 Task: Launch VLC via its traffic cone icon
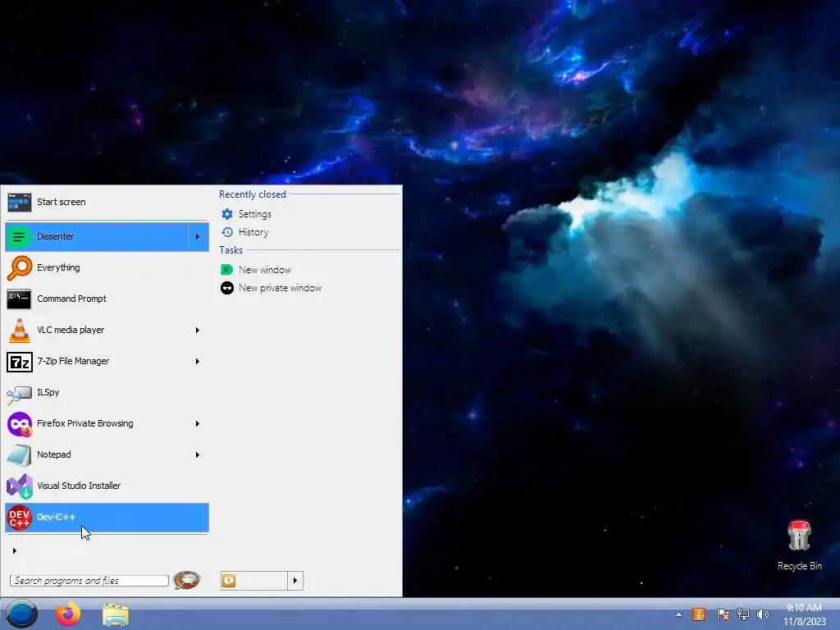(20, 330)
